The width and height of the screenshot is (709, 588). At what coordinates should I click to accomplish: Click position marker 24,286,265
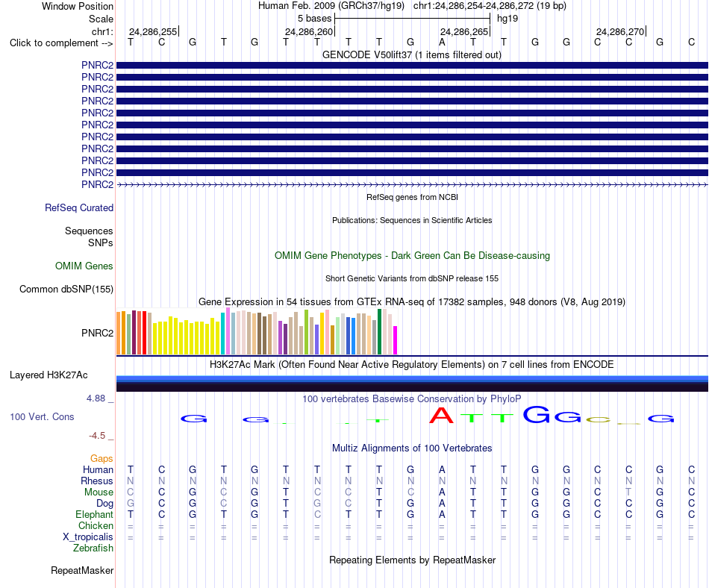point(464,31)
